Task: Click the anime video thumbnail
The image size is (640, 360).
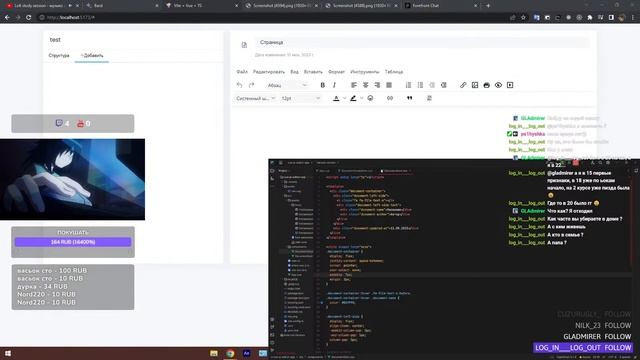Action: coord(72,179)
